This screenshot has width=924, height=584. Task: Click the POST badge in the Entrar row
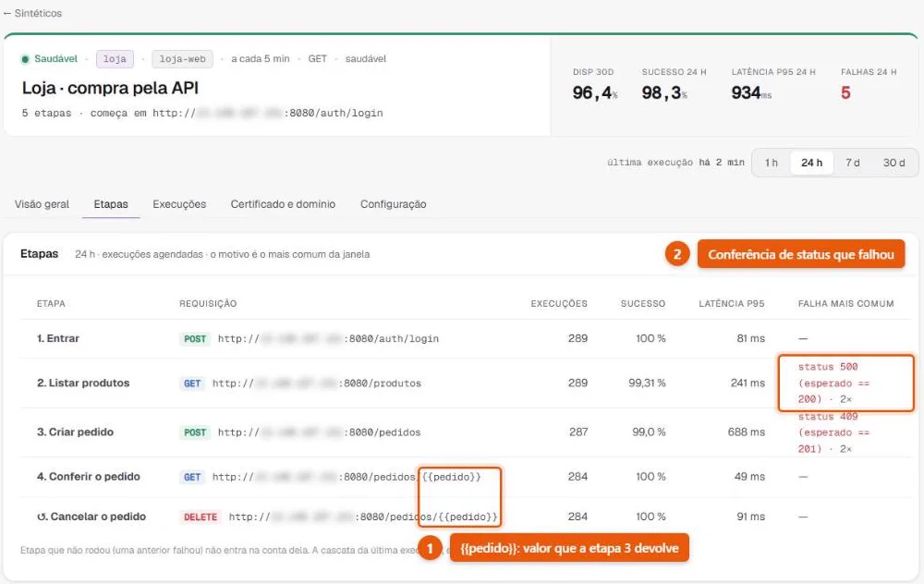pos(194,339)
